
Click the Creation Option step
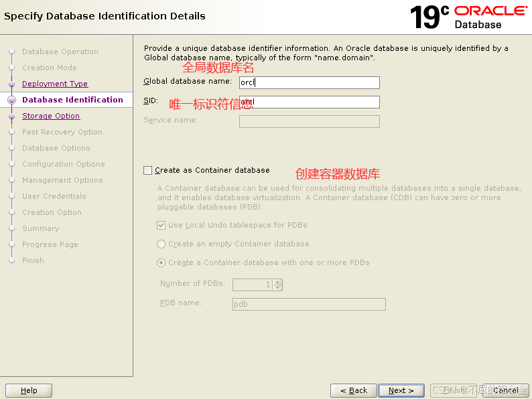[x=52, y=212]
